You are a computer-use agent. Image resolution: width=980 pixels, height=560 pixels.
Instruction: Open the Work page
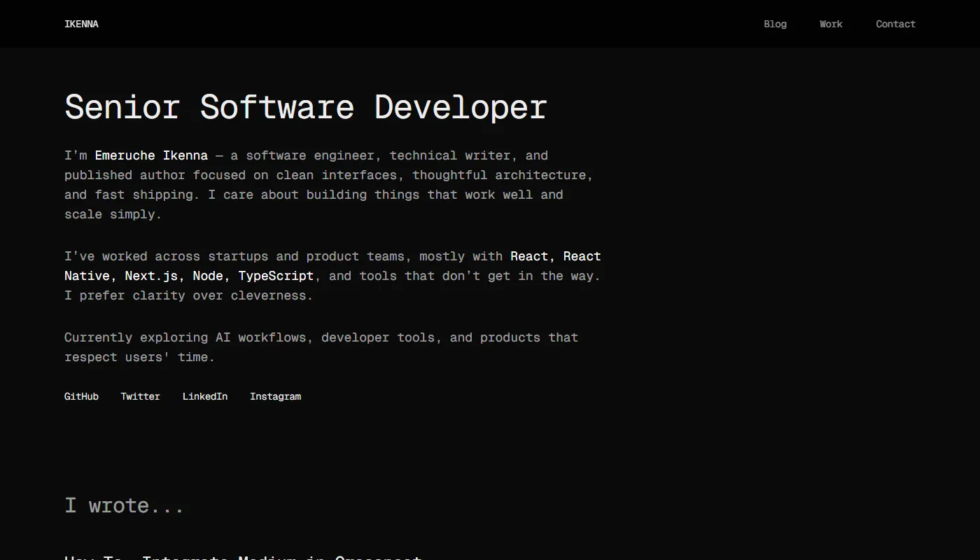point(831,24)
